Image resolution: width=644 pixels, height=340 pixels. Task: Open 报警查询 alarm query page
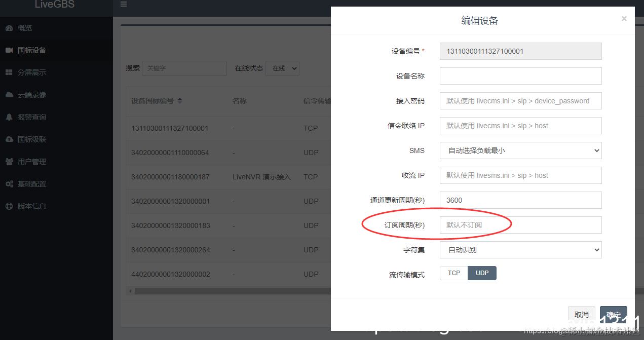[x=56, y=117]
